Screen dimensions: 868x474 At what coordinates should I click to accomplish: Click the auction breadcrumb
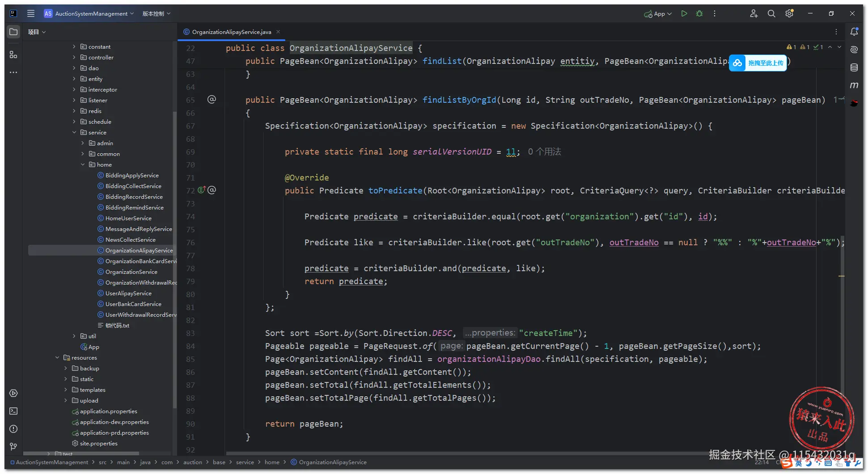coord(193,462)
